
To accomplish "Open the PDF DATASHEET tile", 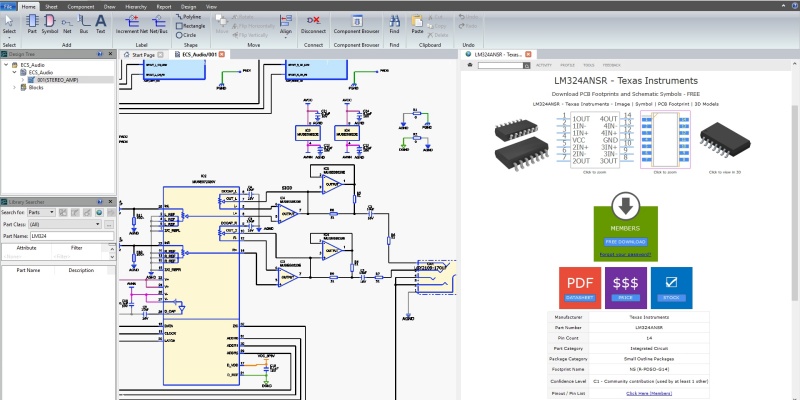I will point(580,288).
